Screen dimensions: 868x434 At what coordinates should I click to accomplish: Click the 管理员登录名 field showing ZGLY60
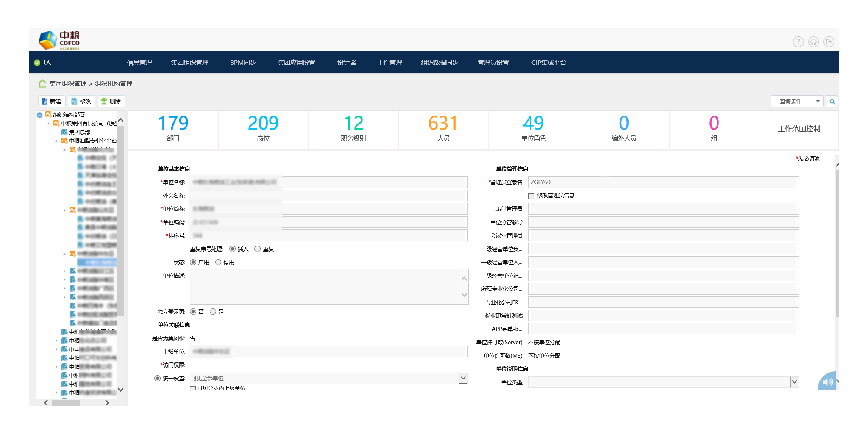pyautogui.click(x=663, y=182)
